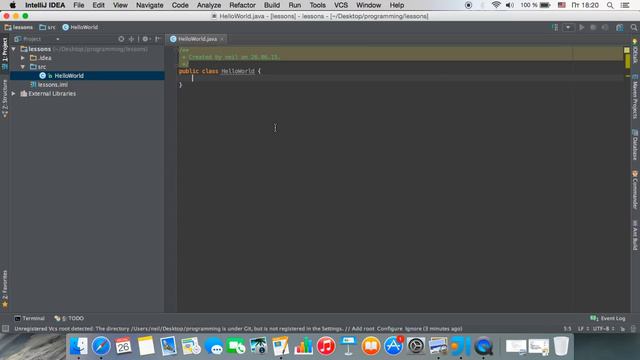Click the Search Everywhere magnifier icon
Image resolution: width=640 pixels, height=360 pixels.
tap(633, 27)
